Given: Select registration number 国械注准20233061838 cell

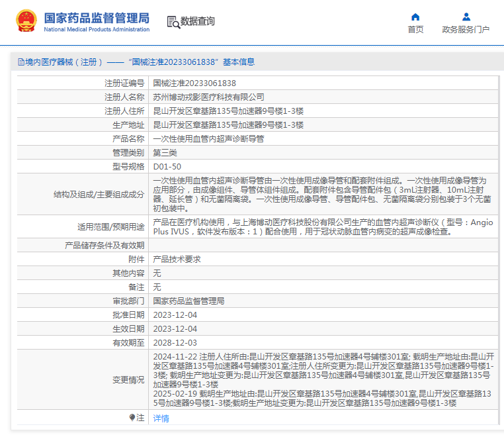Looking at the screenshot, I should tap(194, 83).
